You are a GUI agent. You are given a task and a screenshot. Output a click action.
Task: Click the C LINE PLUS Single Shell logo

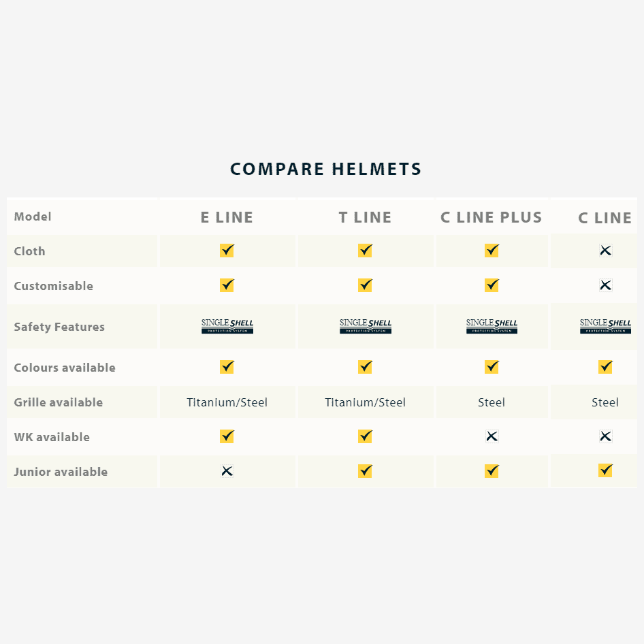[492, 326]
